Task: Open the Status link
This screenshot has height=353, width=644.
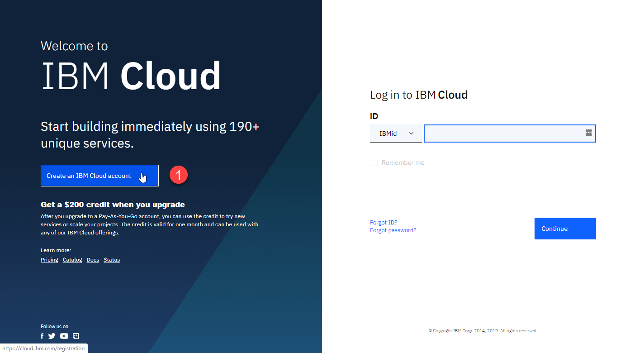Action: (x=112, y=260)
